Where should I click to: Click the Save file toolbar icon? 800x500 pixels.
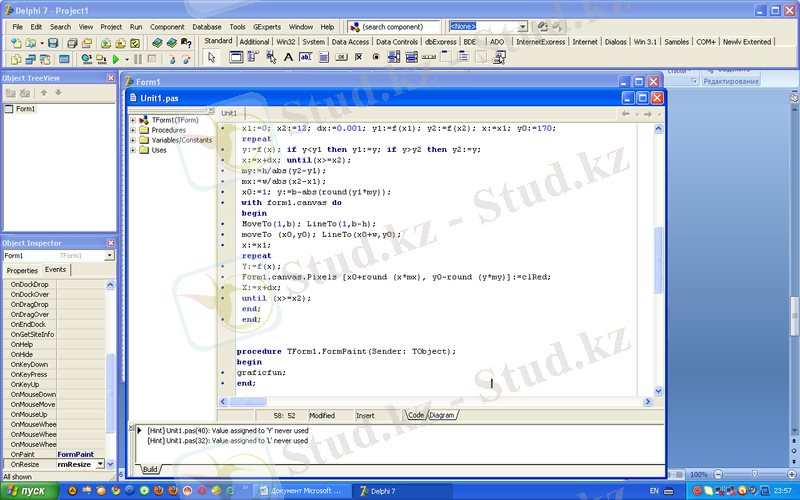[x=53, y=43]
